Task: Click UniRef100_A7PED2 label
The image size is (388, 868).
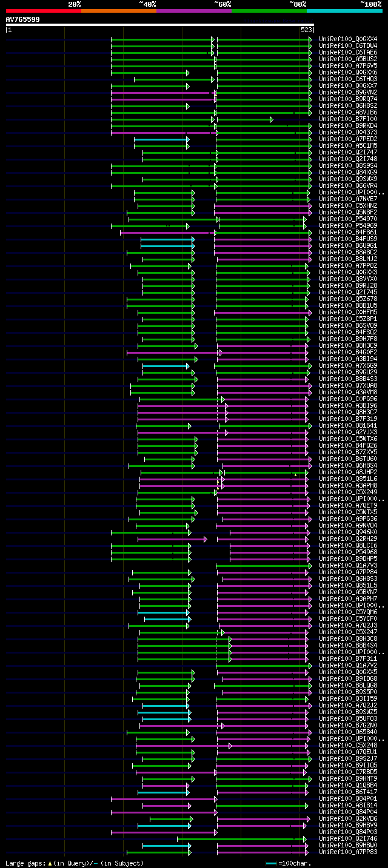Action: (x=348, y=139)
